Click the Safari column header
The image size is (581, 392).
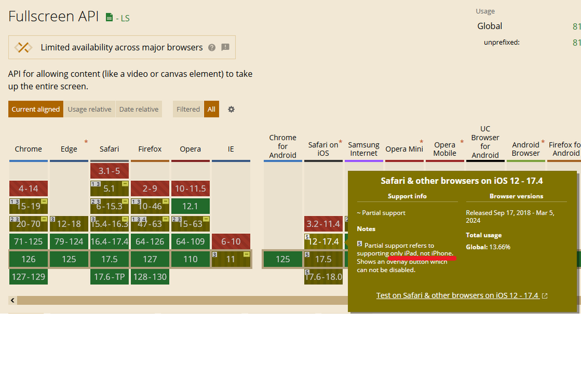click(x=109, y=149)
